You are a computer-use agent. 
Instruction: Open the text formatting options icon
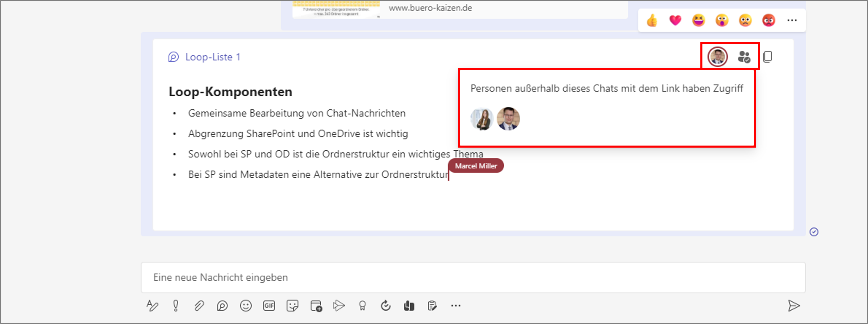(x=152, y=306)
